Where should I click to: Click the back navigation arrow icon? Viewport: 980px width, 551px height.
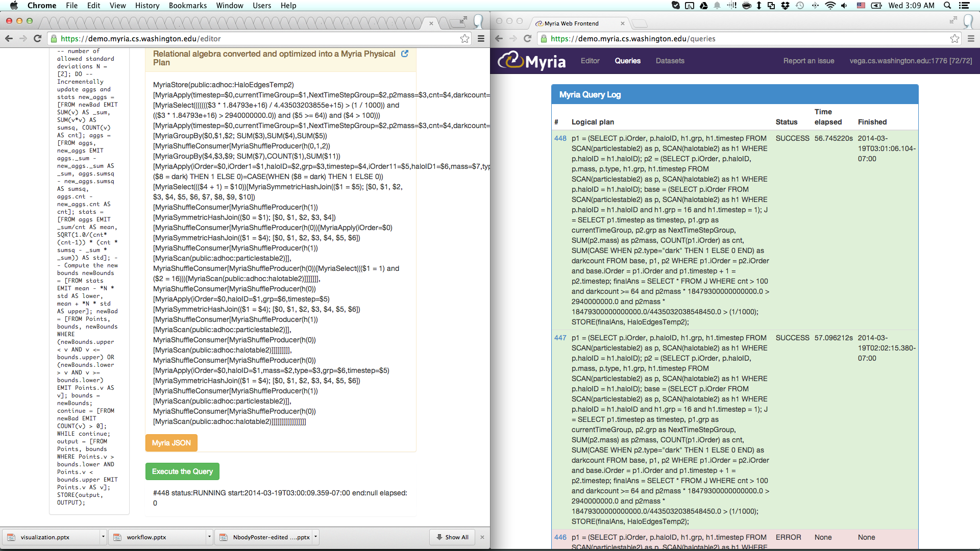[9, 38]
